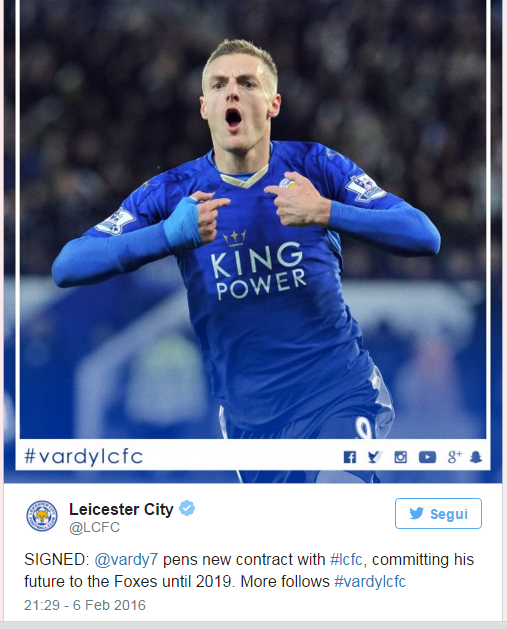The height and width of the screenshot is (629, 507).
Task: Click the Instagram icon in the banner
Action: click(400, 457)
